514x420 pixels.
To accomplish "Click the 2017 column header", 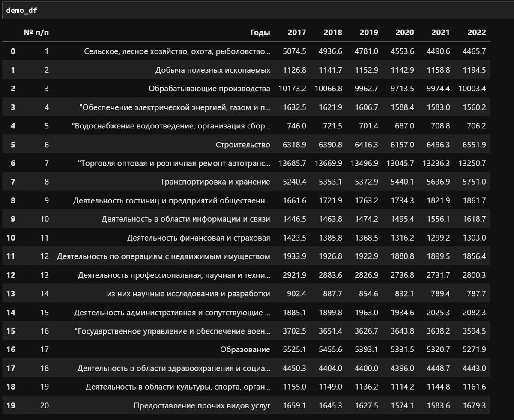I will tap(297, 33).
